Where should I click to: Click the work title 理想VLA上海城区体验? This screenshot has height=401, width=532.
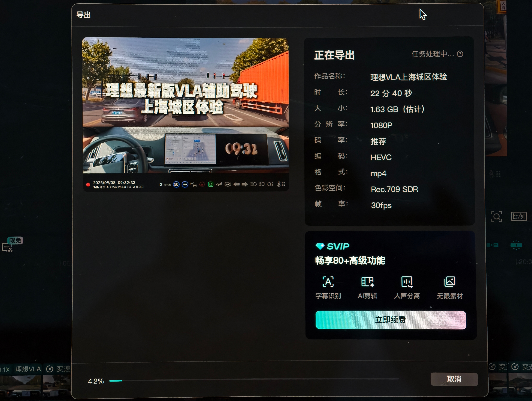click(x=409, y=77)
